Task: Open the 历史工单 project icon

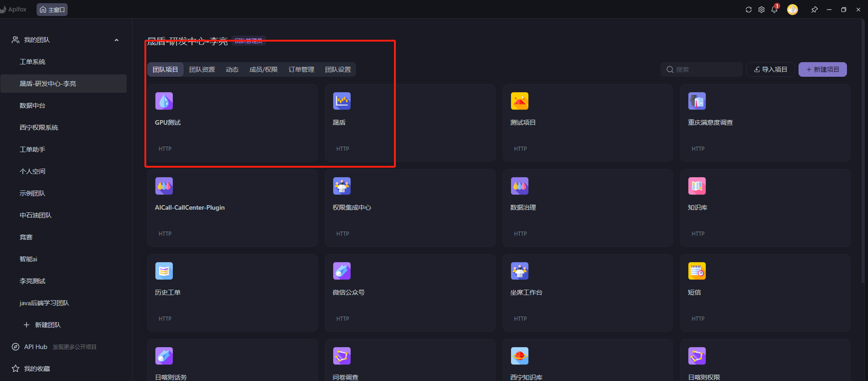Action: [164, 271]
